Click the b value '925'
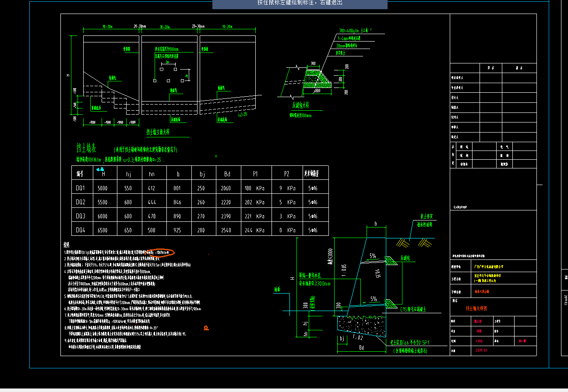The width and height of the screenshot is (568, 392). [177, 231]
